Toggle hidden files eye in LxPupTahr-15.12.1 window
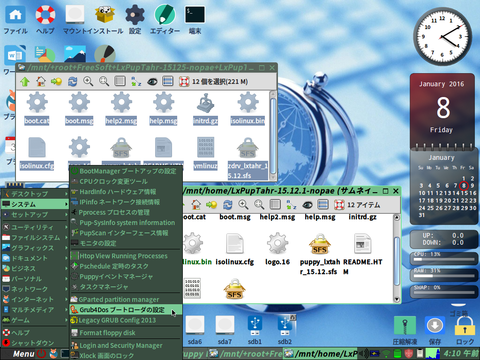Image resolution: width=480 pixels, height=360 pixels. point(307,204)
